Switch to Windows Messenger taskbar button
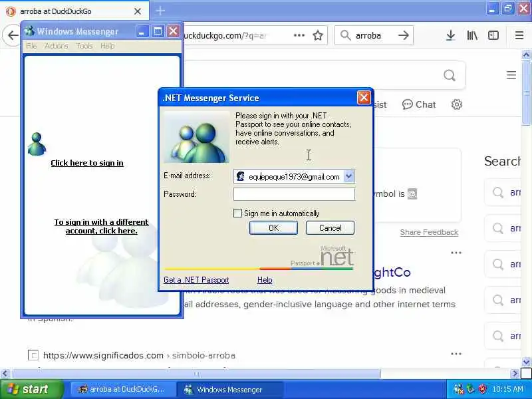 231,390
